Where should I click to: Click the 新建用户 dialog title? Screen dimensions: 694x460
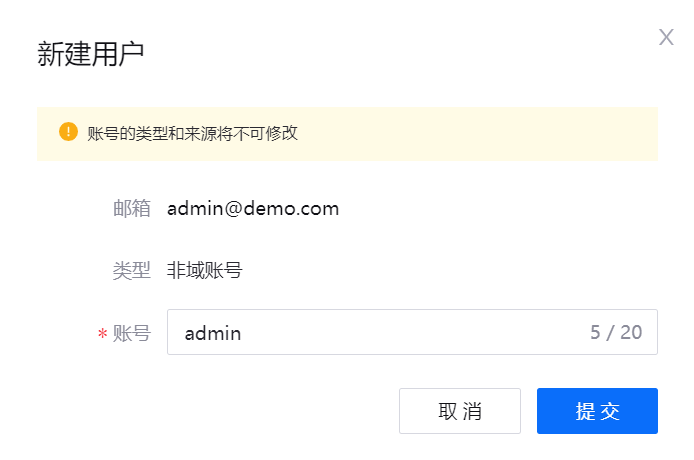click(x=91, y=54)
